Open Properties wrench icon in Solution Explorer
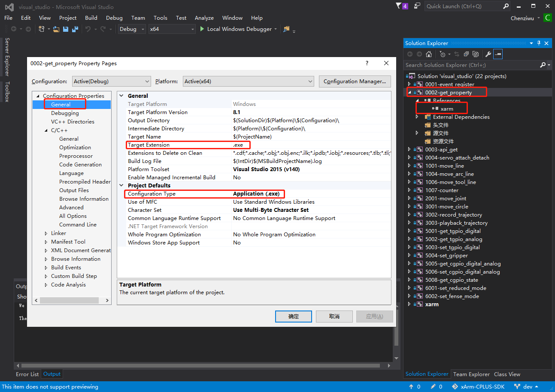Image resolution: width=555 pixels, height=392 pixels. [x=488, y=54]
